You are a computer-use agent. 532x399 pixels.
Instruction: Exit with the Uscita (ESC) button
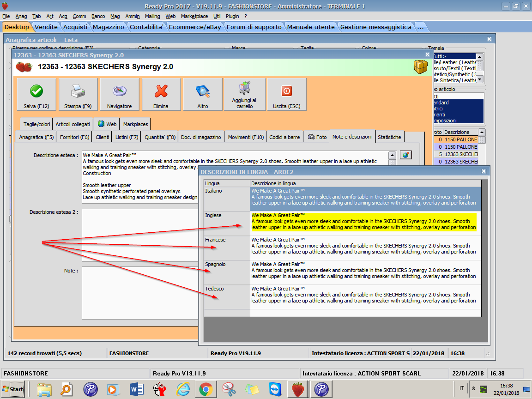pyautogui.click(x=287, y=94)
